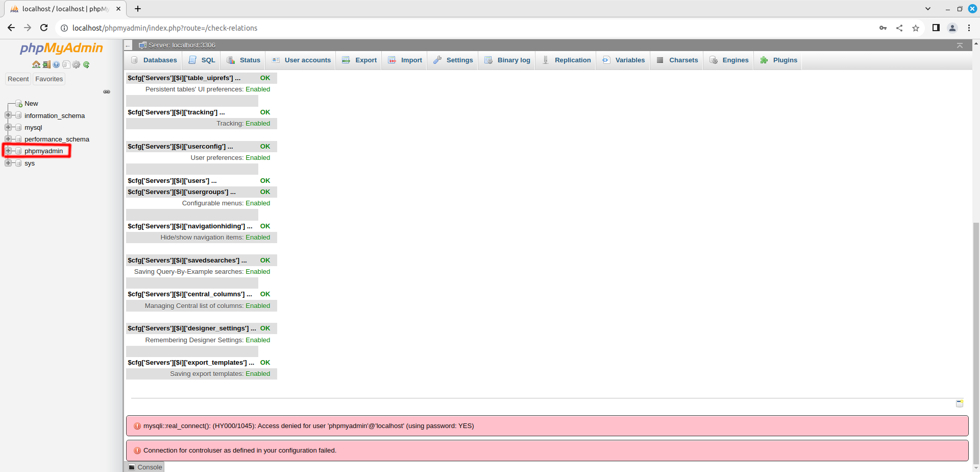Open the Plugins tab
This screenshot has height=472, width=980.
778,60
